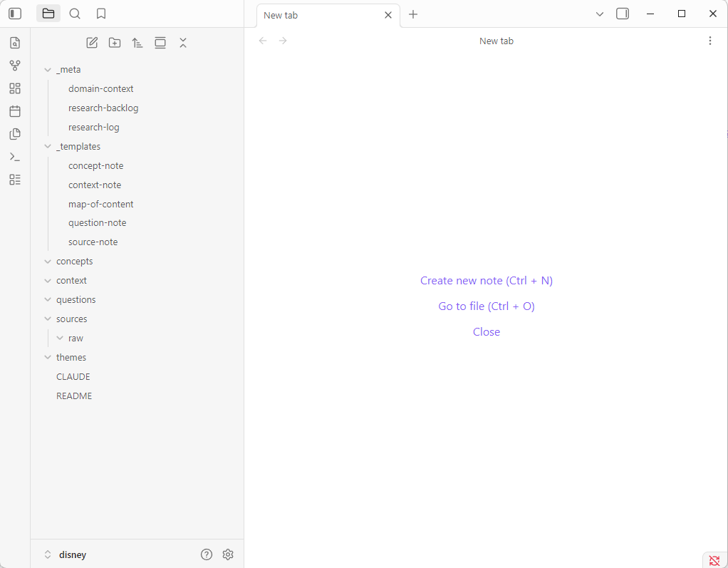728x568 pixels.
Task: Open the command palette ribbon icon
Action: 15,157
